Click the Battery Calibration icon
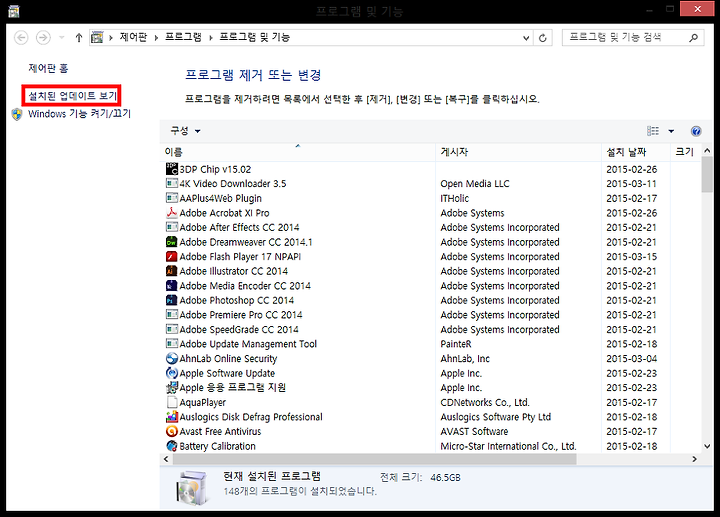The height and width of the screenshot is (517, 720). coord(172,446)
